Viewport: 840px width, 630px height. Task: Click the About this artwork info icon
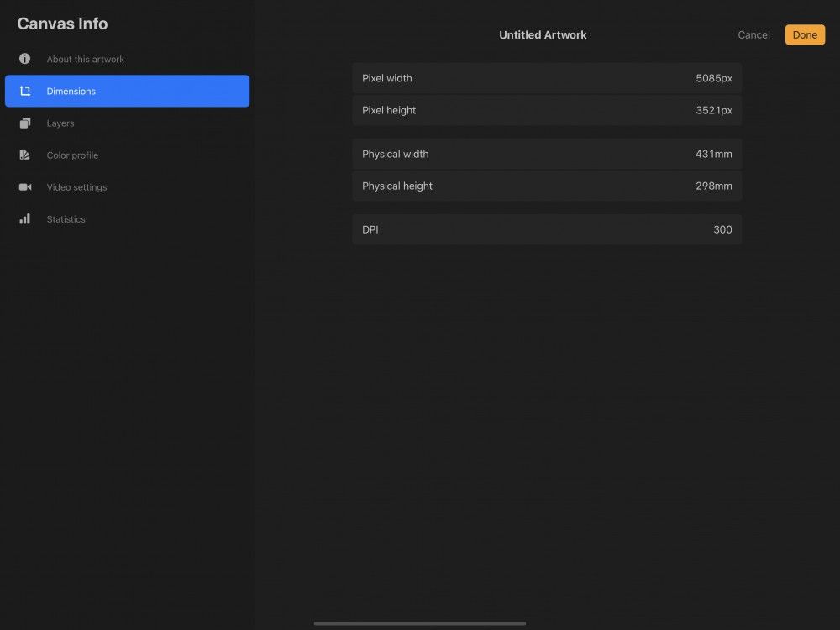click(24, 59)
